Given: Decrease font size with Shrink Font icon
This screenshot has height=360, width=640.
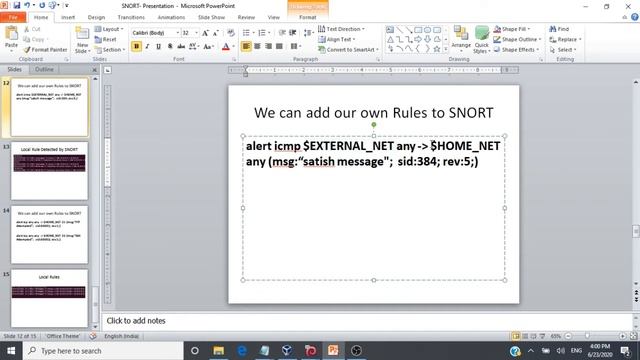Looking at the screenshot, I should tap(216, 33).
